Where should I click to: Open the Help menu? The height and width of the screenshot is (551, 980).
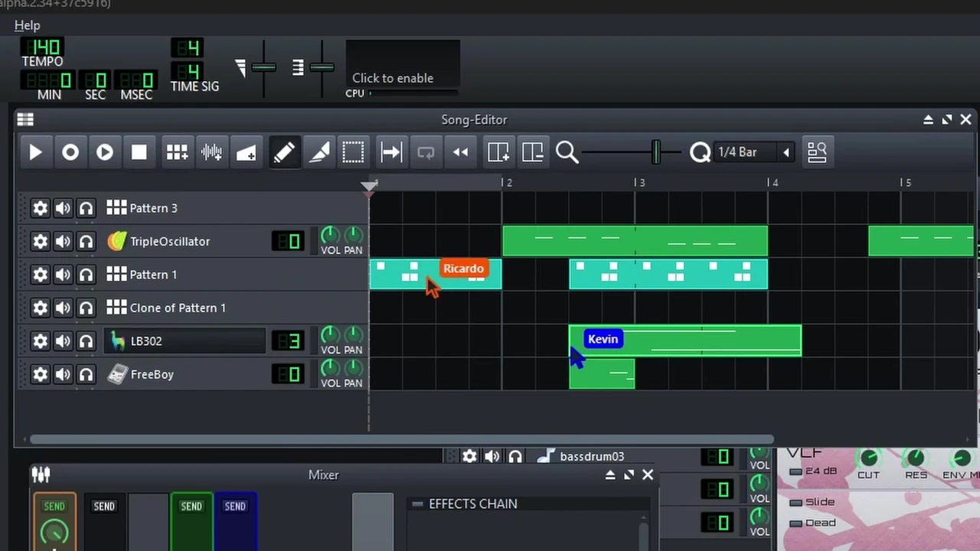27,25
